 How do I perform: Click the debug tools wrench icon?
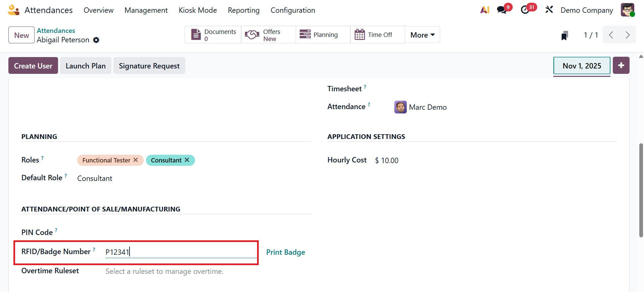pyautogui.click(x=549, y=10)
